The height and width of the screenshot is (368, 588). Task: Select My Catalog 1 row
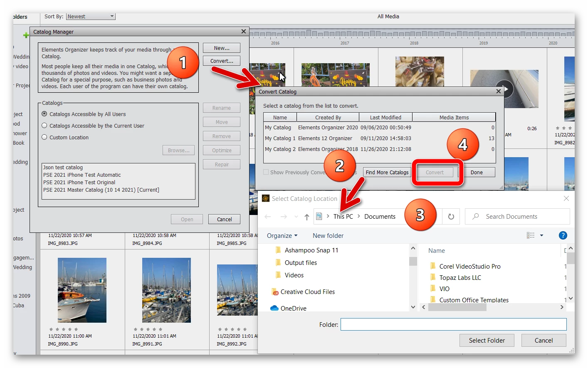click(379, 138)
